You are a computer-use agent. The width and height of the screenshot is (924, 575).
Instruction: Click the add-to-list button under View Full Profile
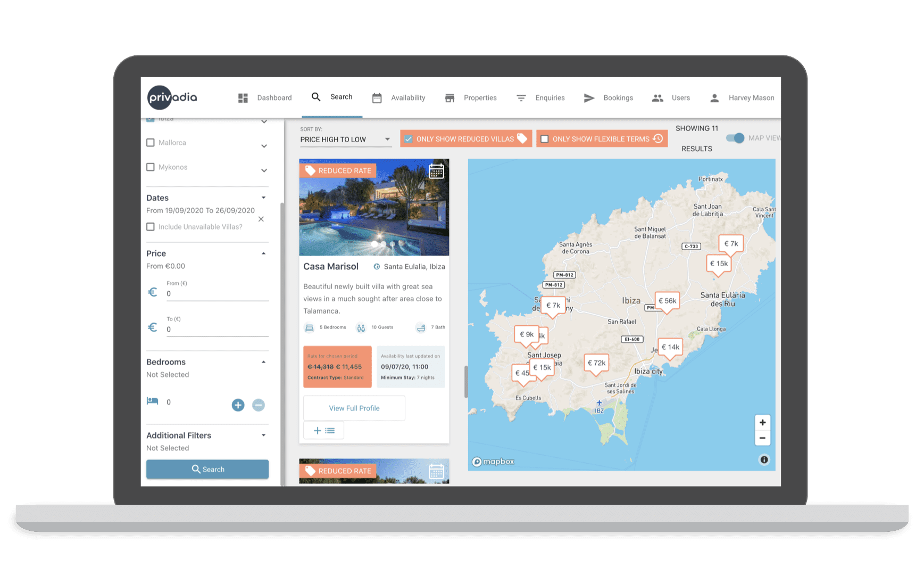pyautogui.click(x=324, y=430)
